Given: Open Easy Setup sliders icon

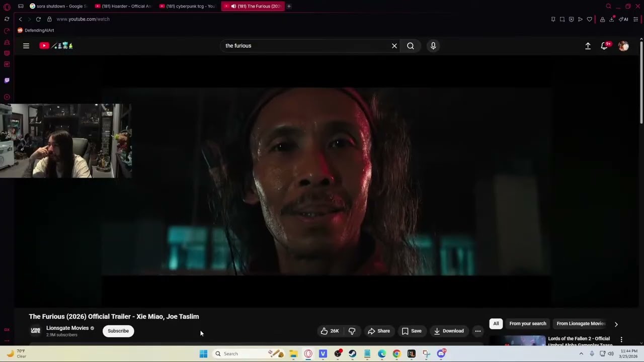Looking at the screenshot, I should [636, 19].
